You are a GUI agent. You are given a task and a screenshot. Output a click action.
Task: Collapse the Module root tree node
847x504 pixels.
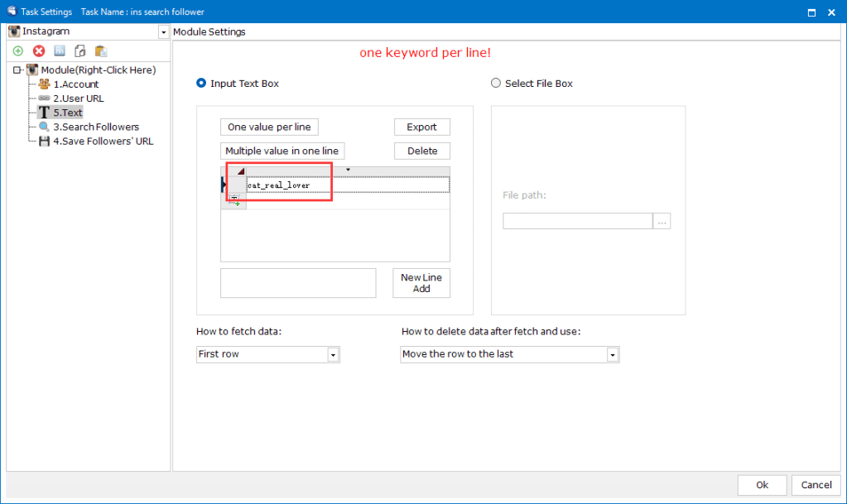tap(17, 70)
